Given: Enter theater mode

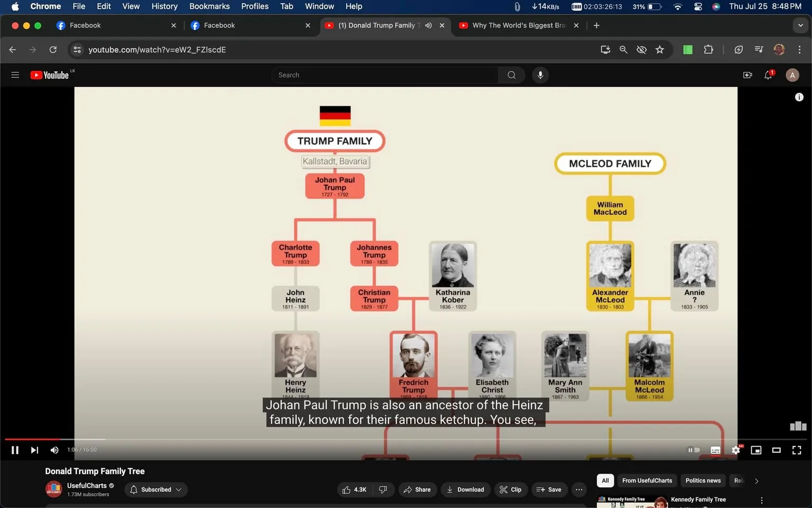Looking at the screenshot, I should pyautogui.click(x=776, y=450).
